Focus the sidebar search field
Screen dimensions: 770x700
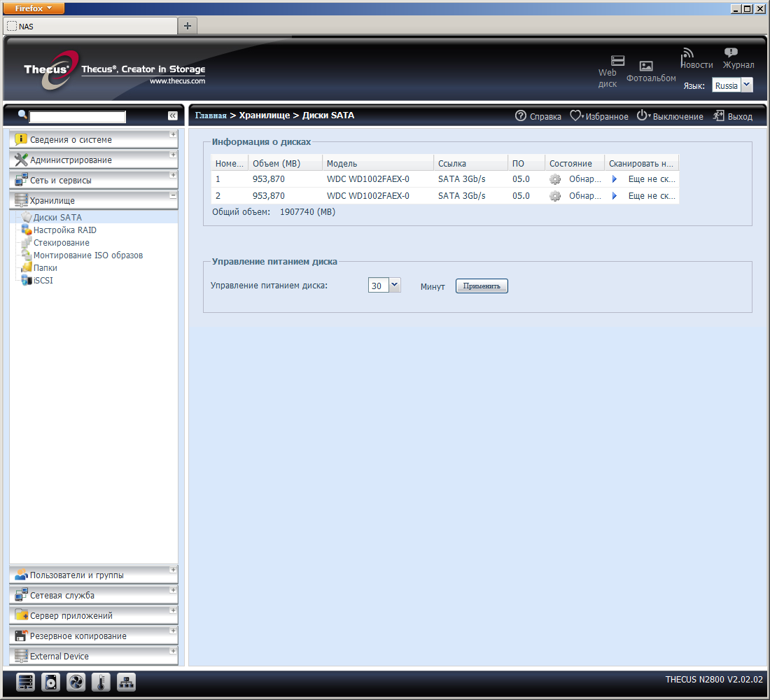[78, 116]
